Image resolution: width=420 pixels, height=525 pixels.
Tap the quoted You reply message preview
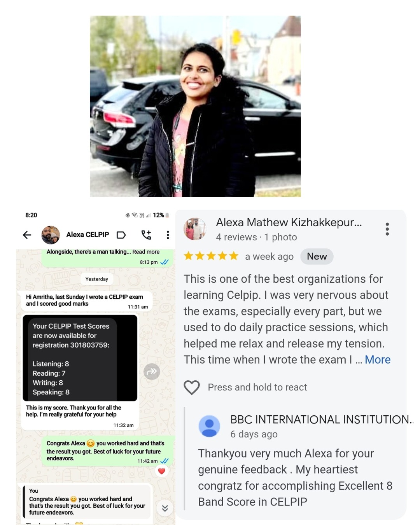pyautogui.click(x=86, y=502)
